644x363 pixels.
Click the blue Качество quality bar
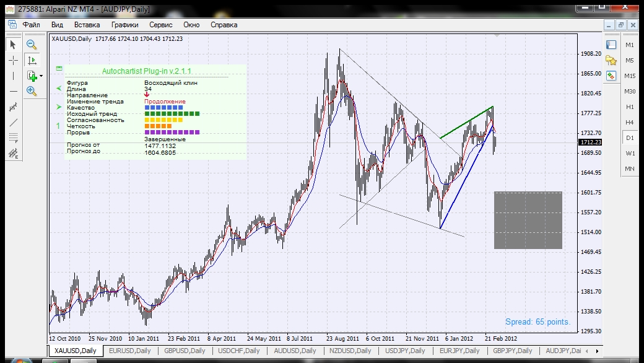pos(164,108)
